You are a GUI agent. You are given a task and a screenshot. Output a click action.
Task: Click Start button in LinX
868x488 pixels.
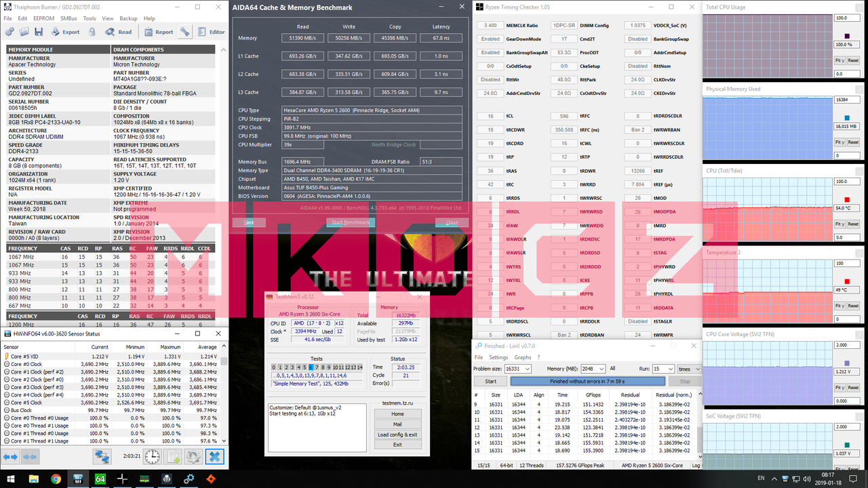coord(490,381)
